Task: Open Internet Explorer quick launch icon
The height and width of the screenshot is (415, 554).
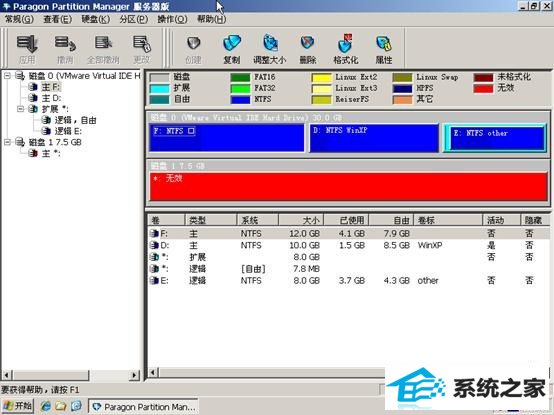Action: [x=46, y=406]
